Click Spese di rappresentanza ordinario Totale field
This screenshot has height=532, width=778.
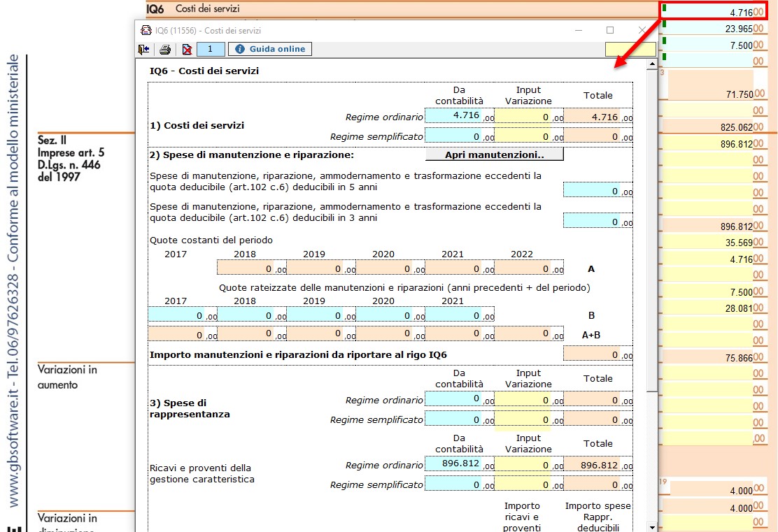[598, 400]
